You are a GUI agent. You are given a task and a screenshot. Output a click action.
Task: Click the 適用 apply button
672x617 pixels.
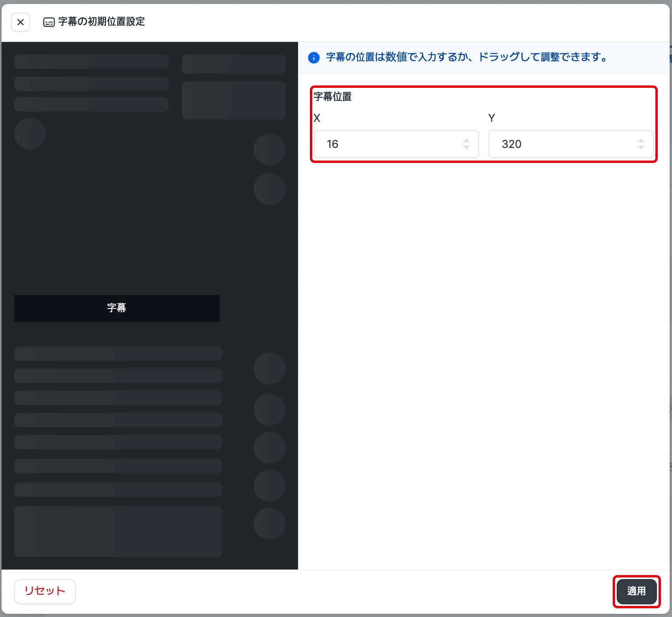coord(636,591)
